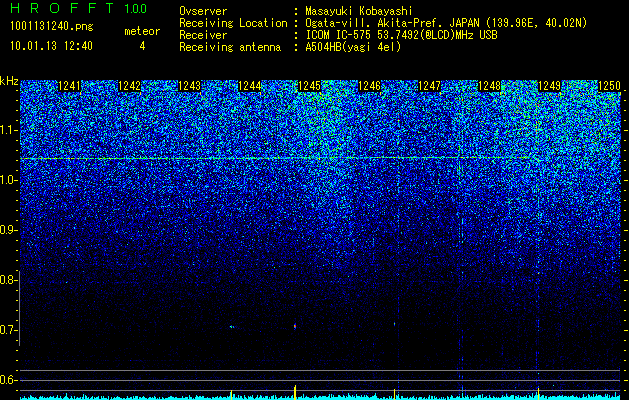Click the meteor count value 4
Viewport: 629px width, 400px height.
[142, 46]
